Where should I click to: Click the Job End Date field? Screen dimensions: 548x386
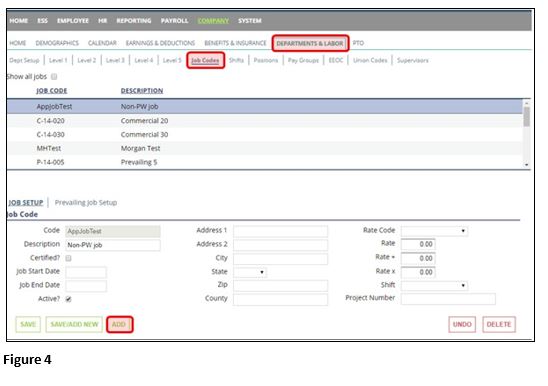(86, 286)
